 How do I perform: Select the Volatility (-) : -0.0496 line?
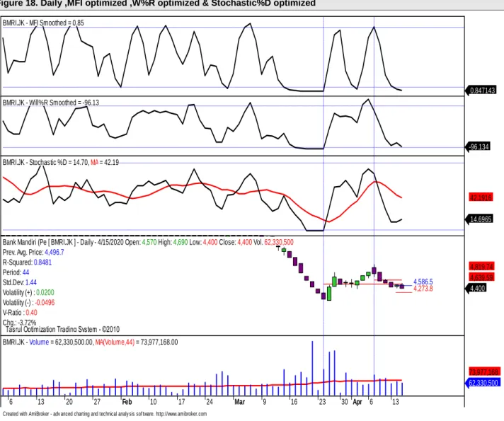28,302
